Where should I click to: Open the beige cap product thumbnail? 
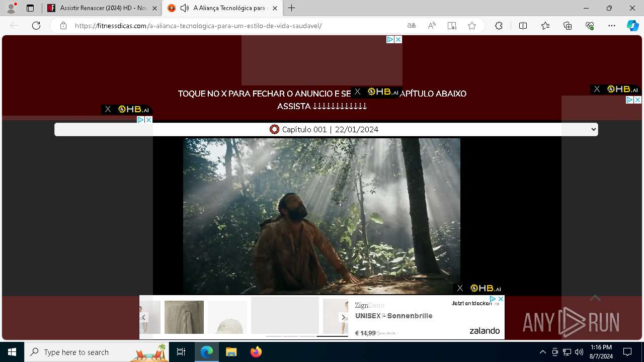(227, 317)
